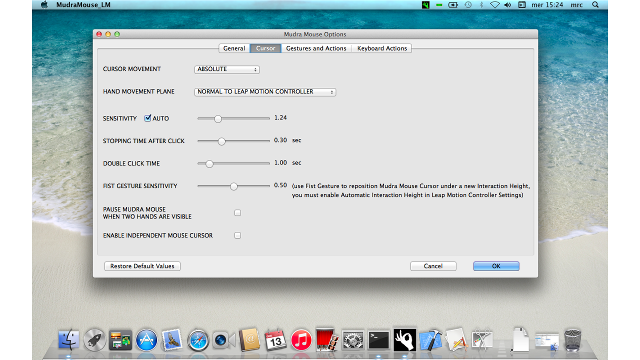
Task: Open Xcode hammer icon in dock
Action: 431,340
